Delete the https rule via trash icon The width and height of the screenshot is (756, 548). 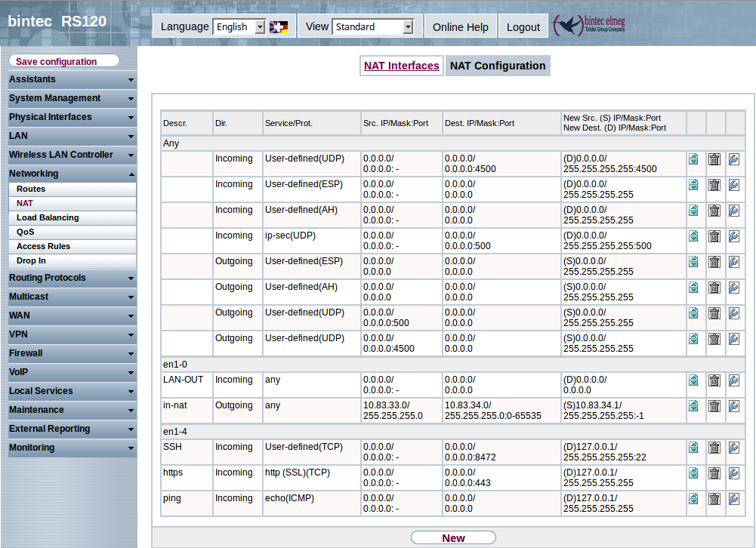(x=714, y=473)
